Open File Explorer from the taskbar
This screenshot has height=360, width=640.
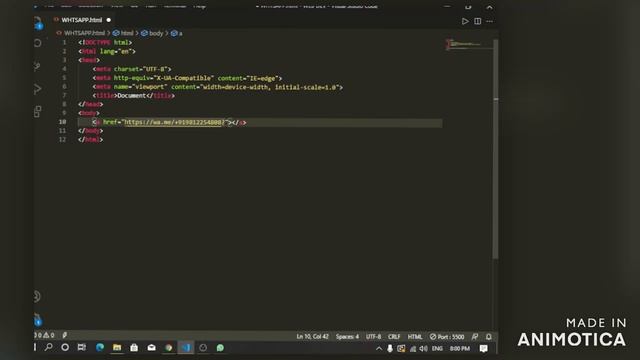117,347
